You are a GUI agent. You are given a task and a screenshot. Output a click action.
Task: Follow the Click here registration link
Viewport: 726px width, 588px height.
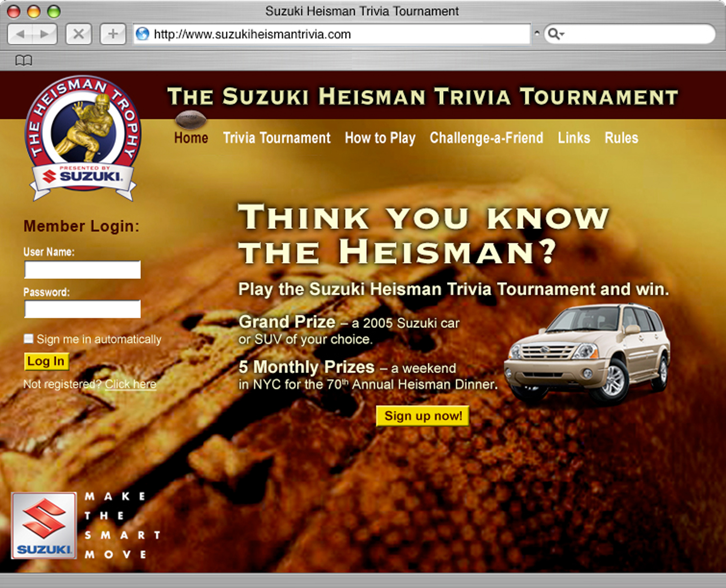(x=130, y=384)
